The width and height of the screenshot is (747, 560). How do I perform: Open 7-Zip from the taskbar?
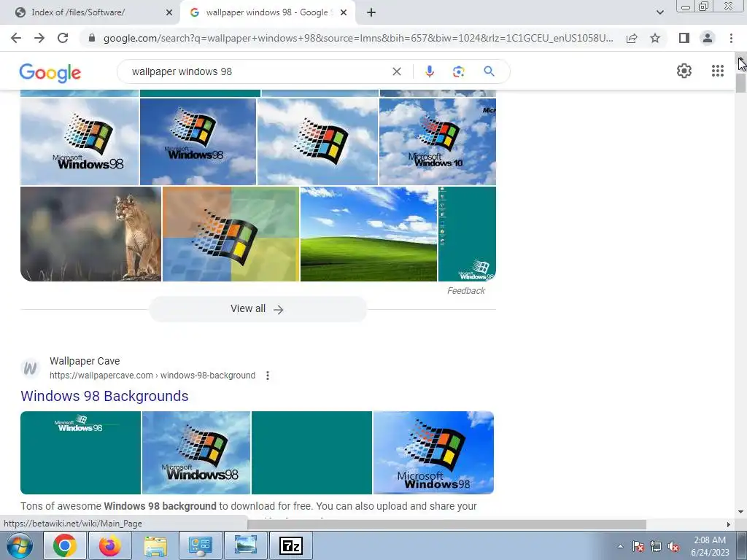pyautogui.click(x=291, y=545)
